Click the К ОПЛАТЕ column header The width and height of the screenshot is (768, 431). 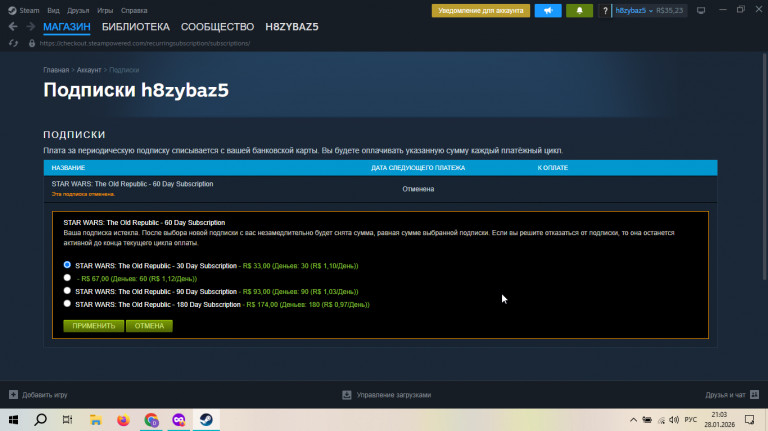pos(552,168)
